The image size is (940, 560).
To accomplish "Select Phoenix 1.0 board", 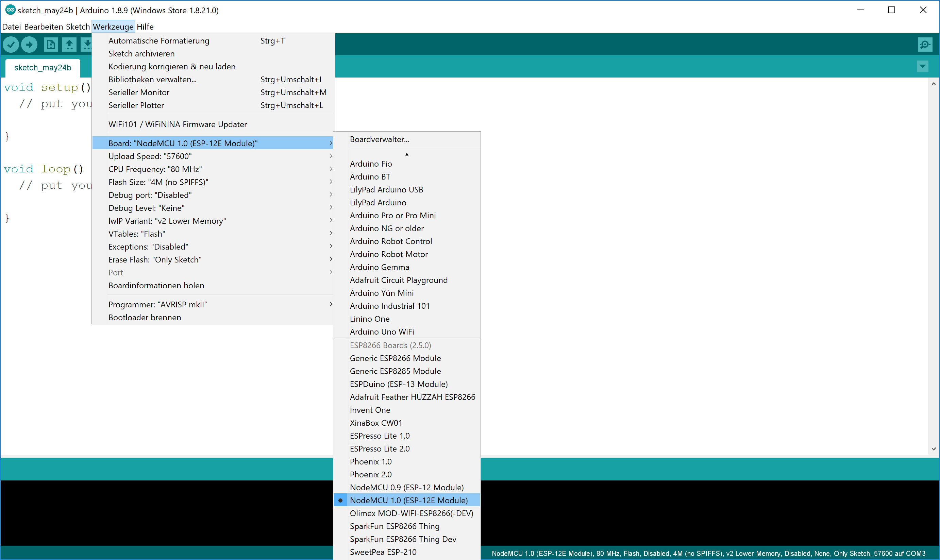I will coord(407,461).
